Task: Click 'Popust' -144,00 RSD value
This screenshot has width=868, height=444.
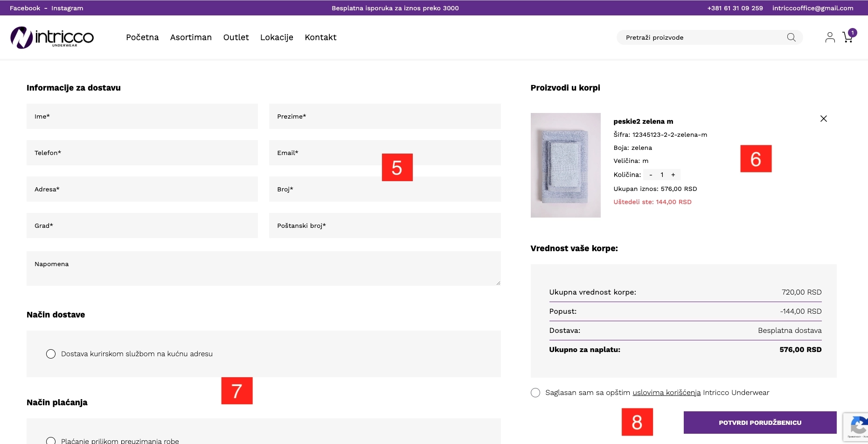Action: 801,311
